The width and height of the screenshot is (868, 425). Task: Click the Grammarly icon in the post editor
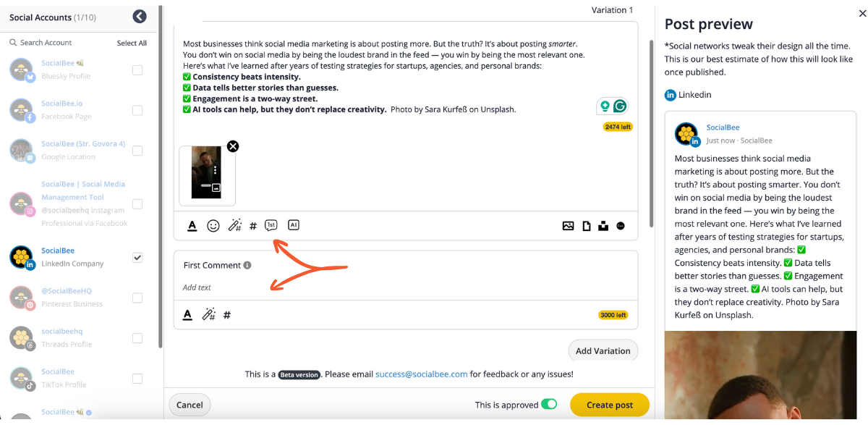coord(620,106)
